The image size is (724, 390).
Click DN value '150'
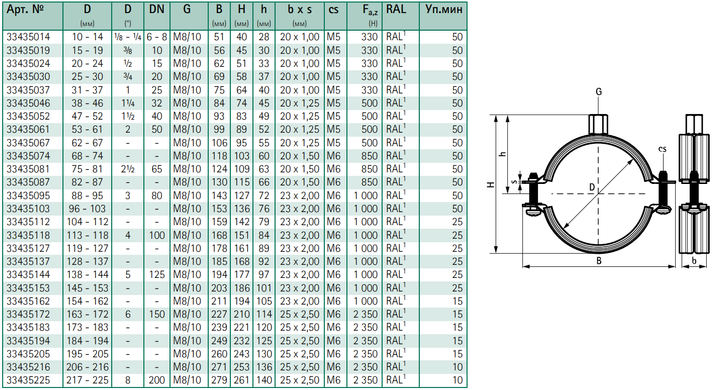pos(157,314)
